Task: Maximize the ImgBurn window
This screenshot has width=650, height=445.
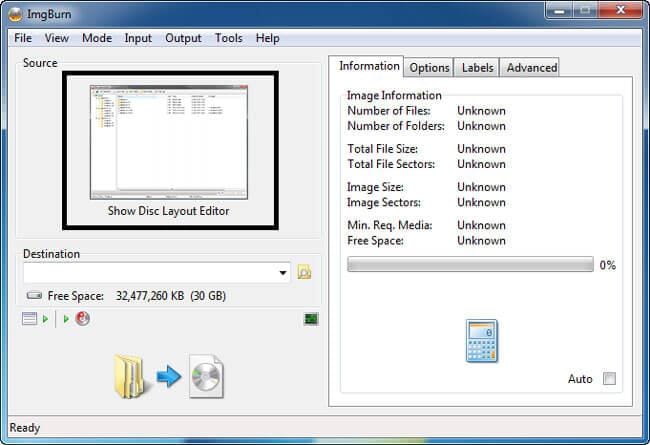Action: pyautogui.click(x=586, y=10)
